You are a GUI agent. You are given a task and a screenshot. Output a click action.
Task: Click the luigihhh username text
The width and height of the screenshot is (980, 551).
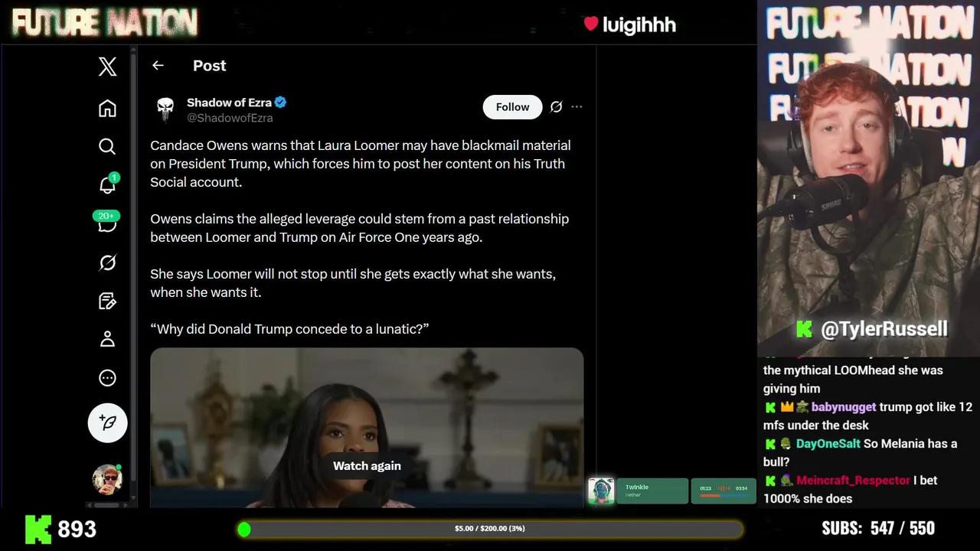point(639,24)
